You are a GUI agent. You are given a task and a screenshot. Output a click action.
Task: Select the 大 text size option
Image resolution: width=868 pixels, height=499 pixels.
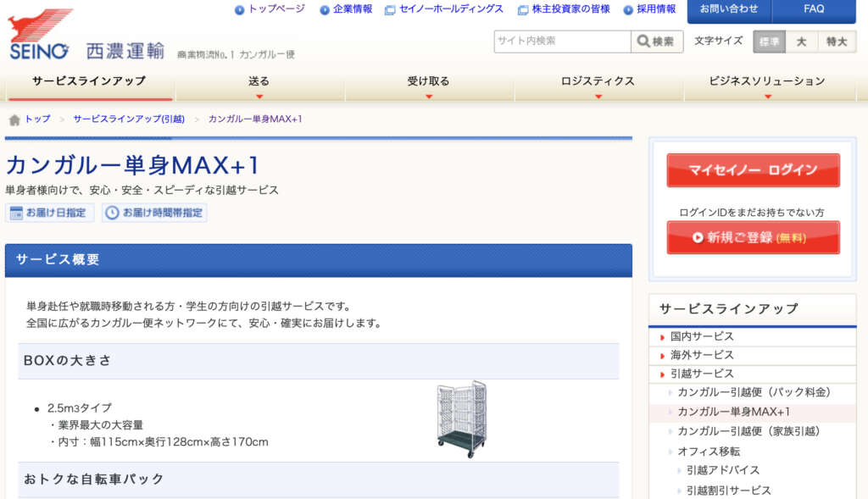point(801,42)
